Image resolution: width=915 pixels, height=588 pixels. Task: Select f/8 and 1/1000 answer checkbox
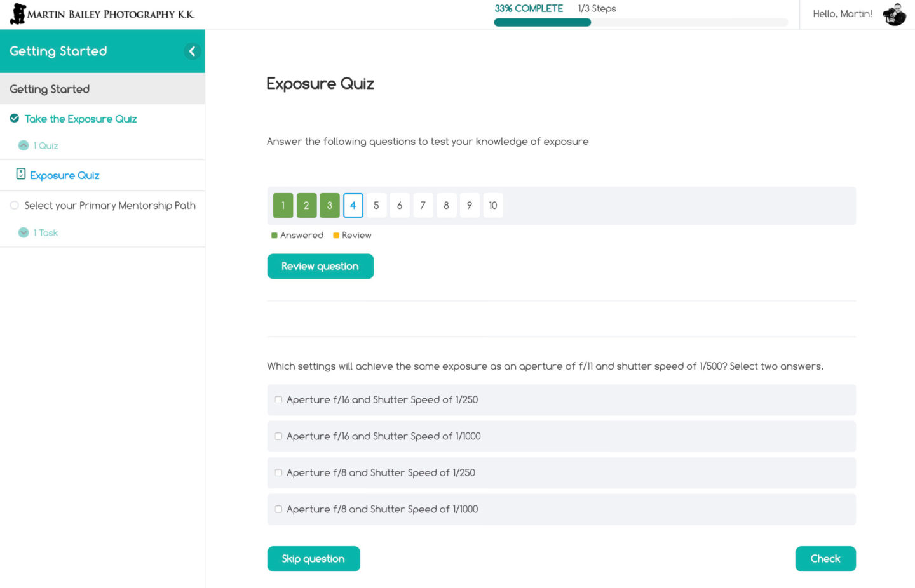[278, 509]
